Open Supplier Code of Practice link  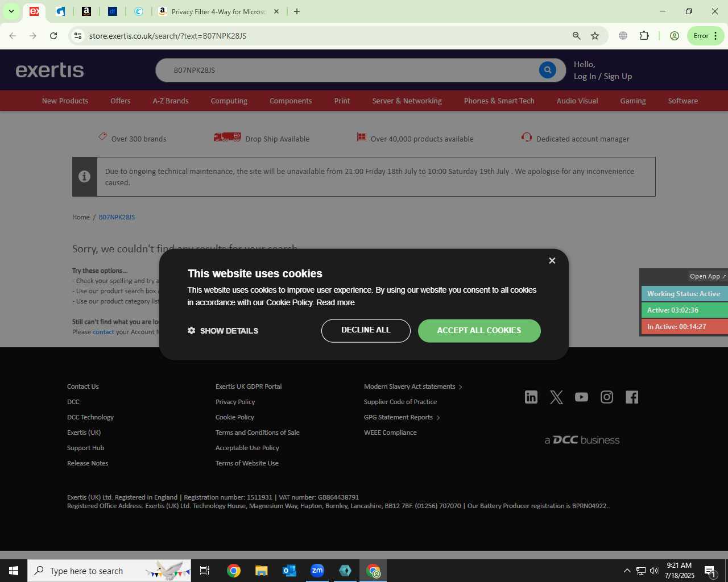coord(400,402)
